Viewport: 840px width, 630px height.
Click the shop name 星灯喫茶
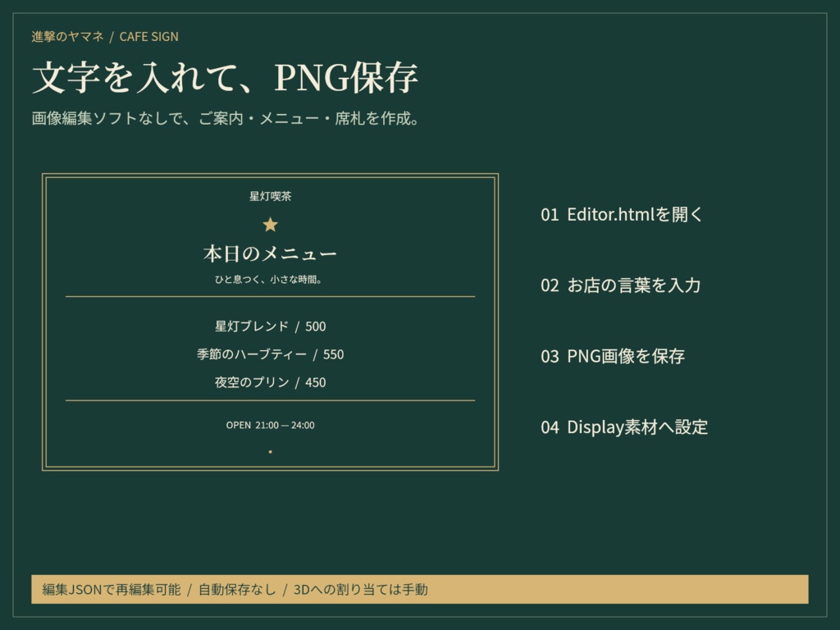[270, 196]
